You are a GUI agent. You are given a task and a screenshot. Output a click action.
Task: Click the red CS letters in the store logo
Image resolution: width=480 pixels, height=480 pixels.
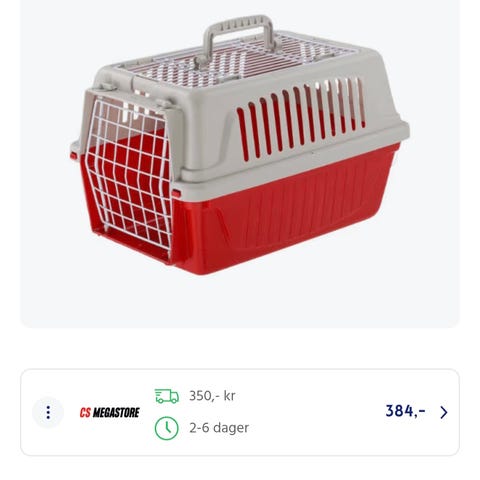[x=85, y=413]
